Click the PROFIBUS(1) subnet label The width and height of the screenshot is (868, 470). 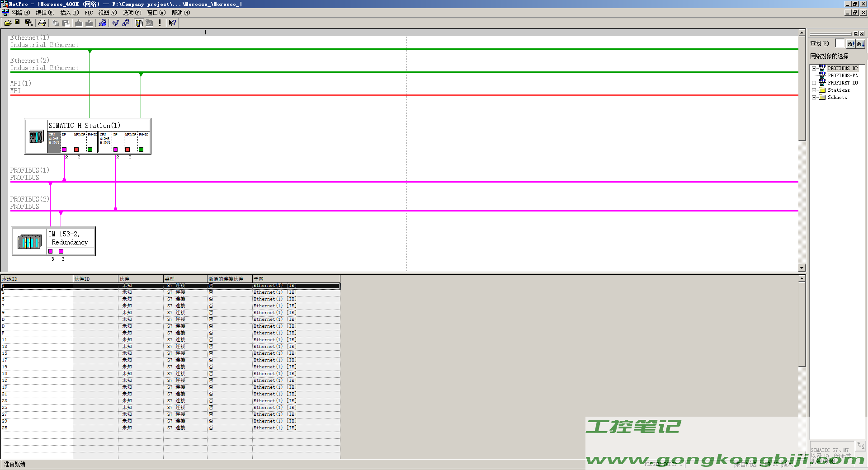(30, 170)
